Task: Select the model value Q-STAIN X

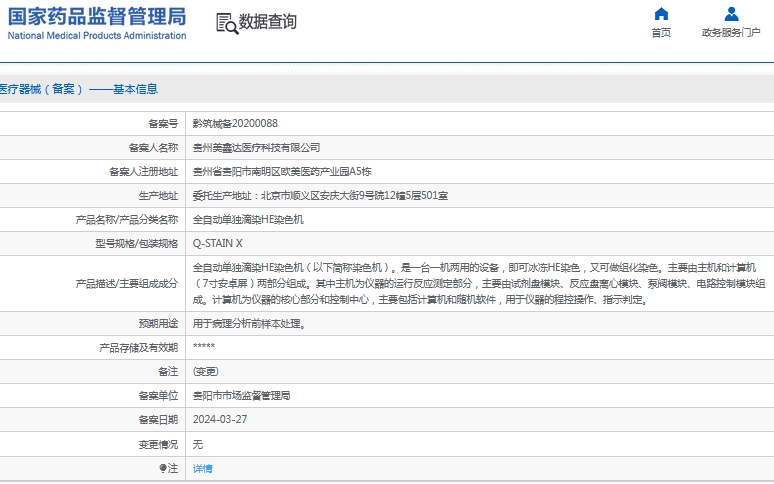Action: [x=217, y=244]
